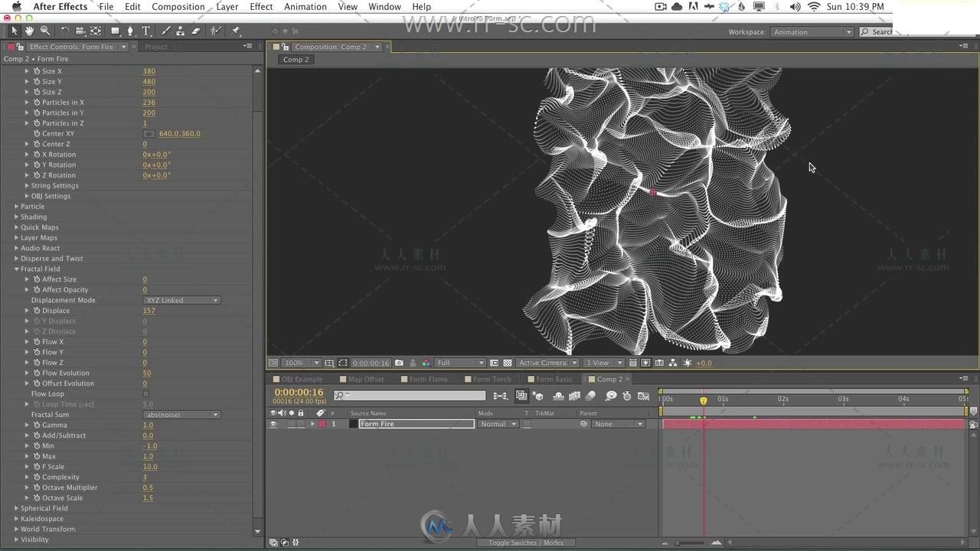Switch to the Project panel tab

[156, 47]
